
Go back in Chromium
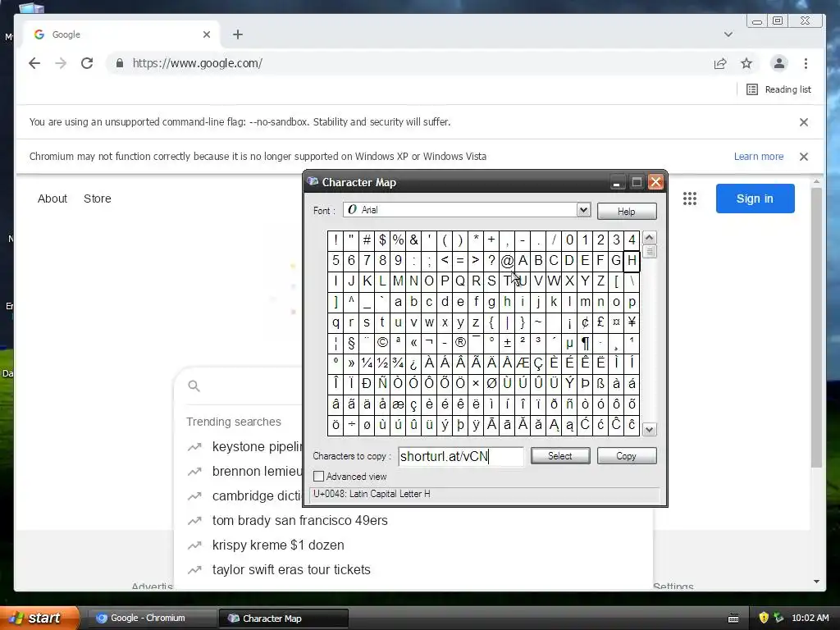(x=34, y=63)
